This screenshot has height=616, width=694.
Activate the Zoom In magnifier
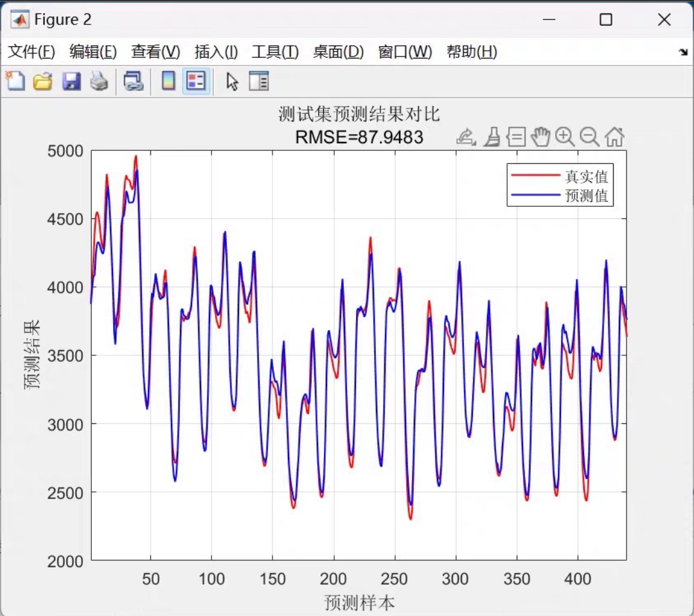click(565, 137)
